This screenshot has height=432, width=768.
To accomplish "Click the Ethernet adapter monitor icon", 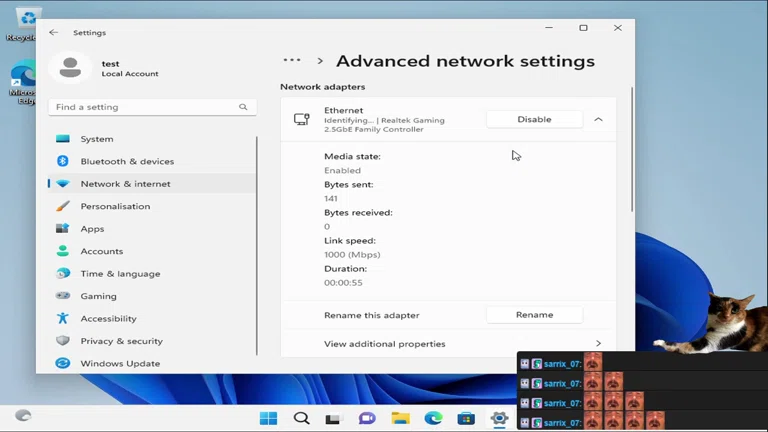I will coord(301,119).
